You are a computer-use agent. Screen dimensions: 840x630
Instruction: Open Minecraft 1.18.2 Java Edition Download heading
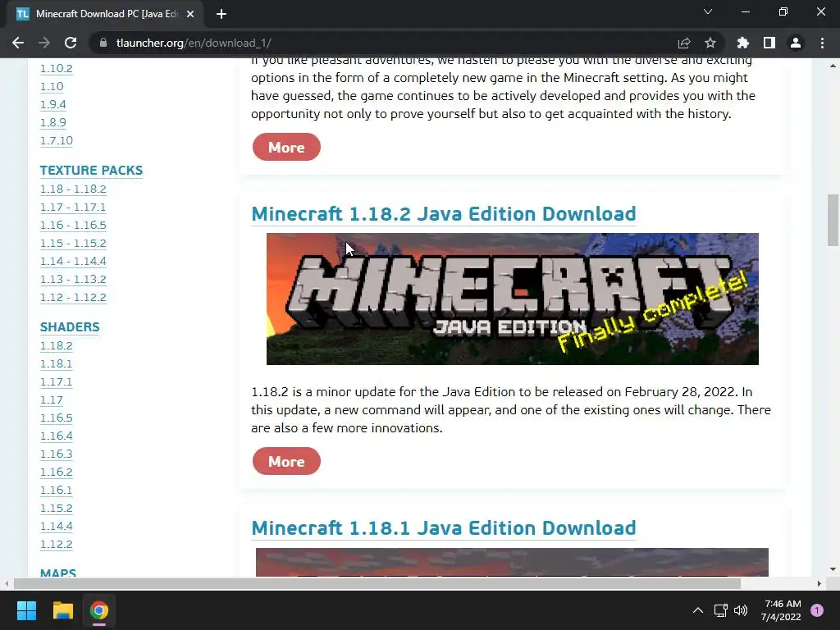444,214
